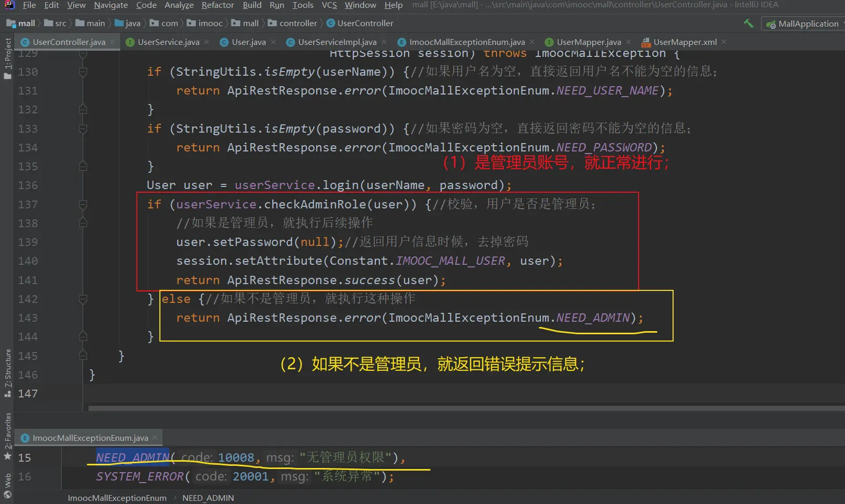845x504 pixels.
Task: Click the green Build Project hammer icon
Action: point(748,24)
